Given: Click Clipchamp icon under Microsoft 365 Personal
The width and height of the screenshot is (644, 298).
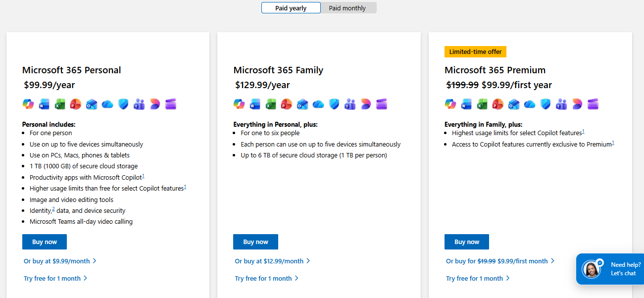Looking at the screenshot, I should [x=171, y=104].
